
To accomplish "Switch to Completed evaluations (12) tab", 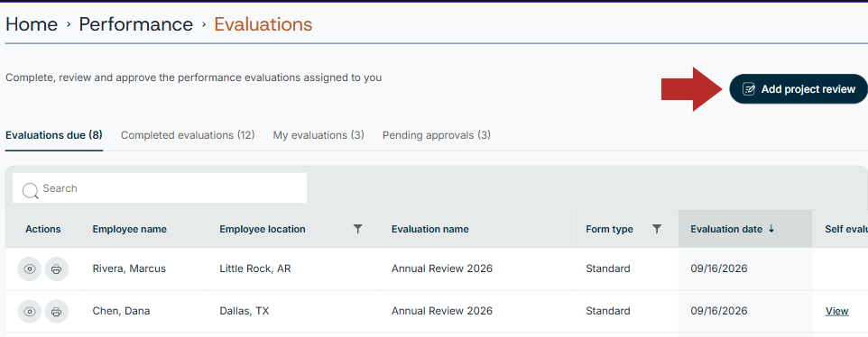I will (x=188, y=135).
